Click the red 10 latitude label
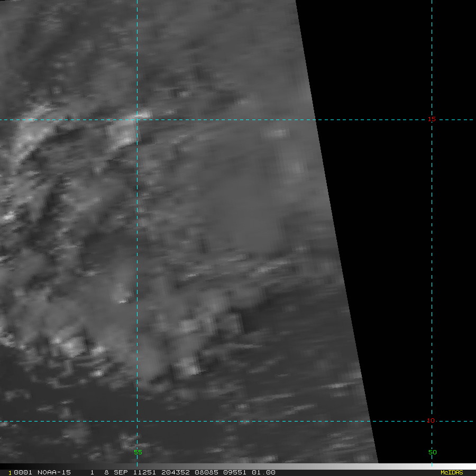 [431, 421]
